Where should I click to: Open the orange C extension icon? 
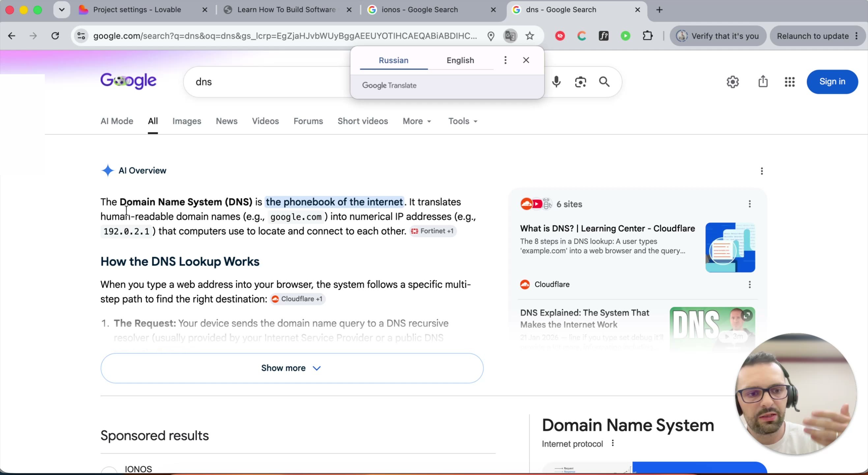pyautogui.click(x=582, y=36)
